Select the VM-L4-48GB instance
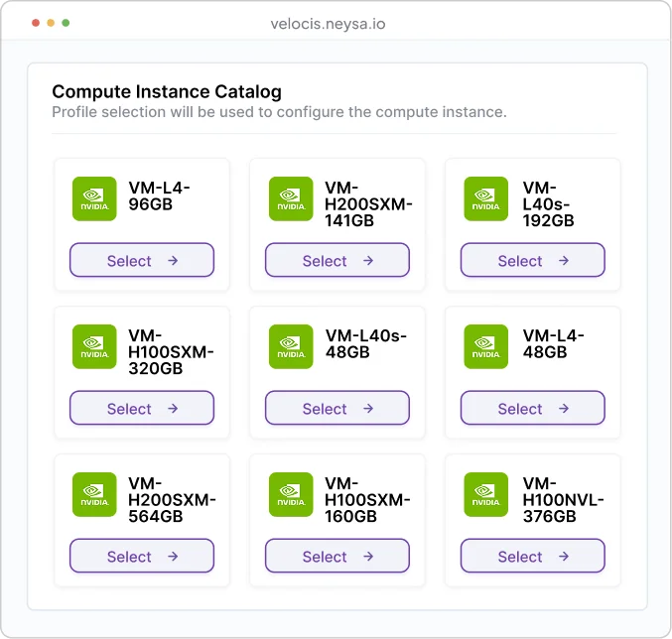The image size is (672, 639). tap(533, 408)
